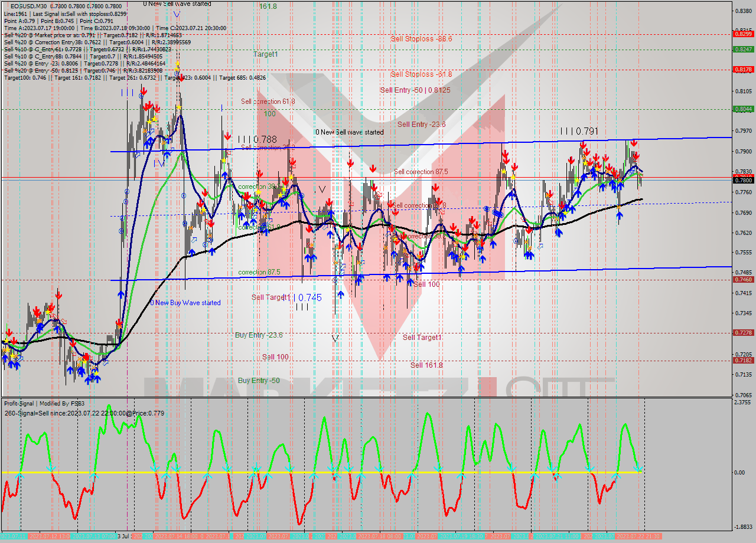Click the 0.7620 price scale value
The height and width of the screenshot is (543, 756).
(x=744, y=233)
